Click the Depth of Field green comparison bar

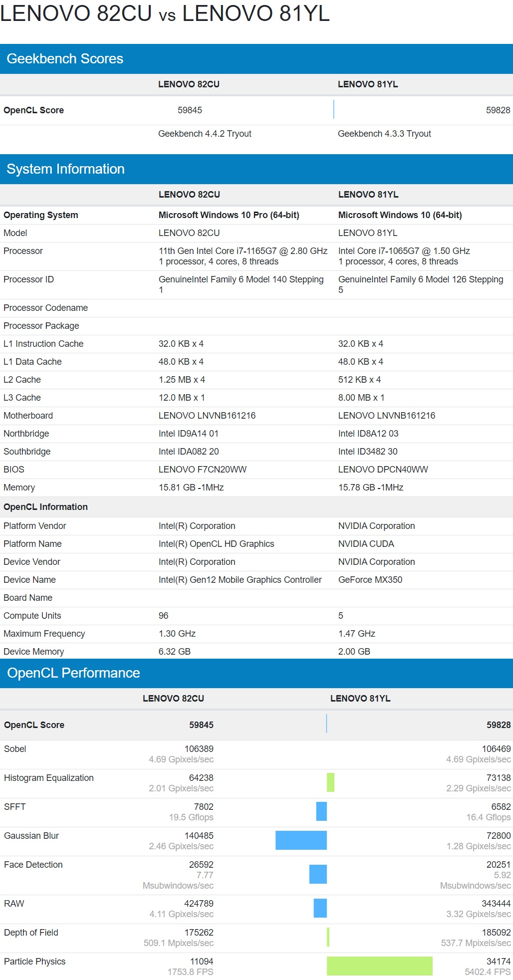(x=328, y=937)
